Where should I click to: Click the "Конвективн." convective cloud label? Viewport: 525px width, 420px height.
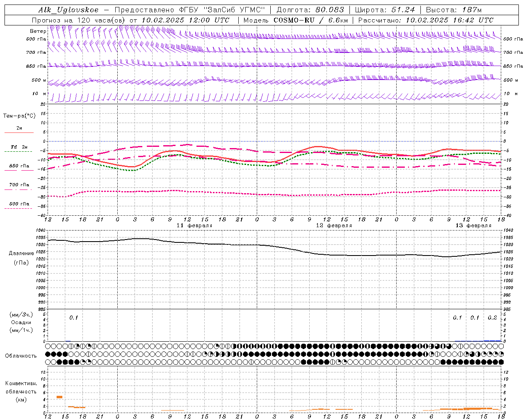tap(21, 383)
